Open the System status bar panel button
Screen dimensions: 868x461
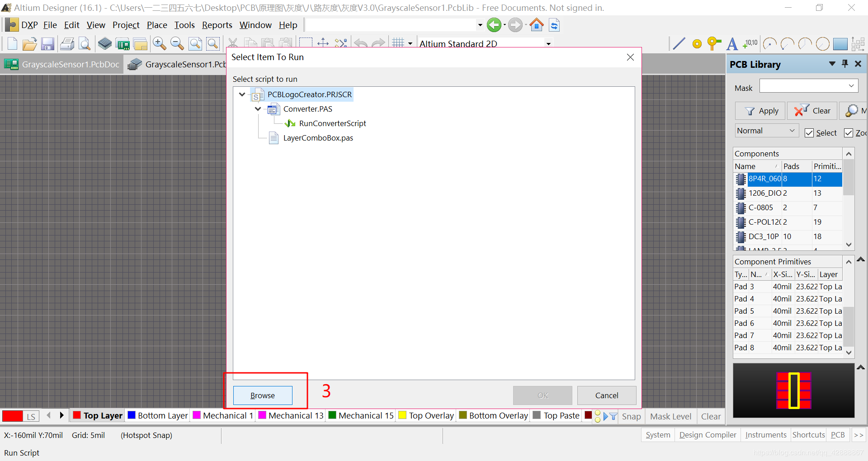point(658,435)
